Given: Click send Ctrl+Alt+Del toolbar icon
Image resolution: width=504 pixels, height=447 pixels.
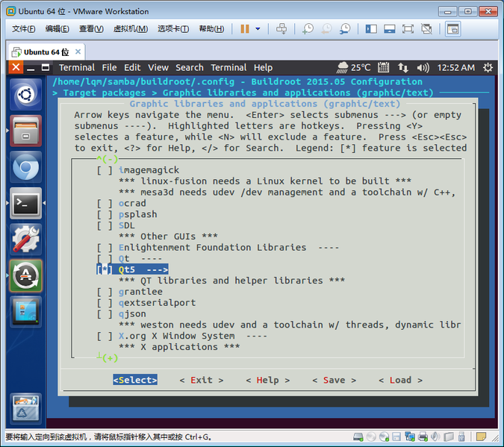Looking at the screenshot, I should (281, 28).
